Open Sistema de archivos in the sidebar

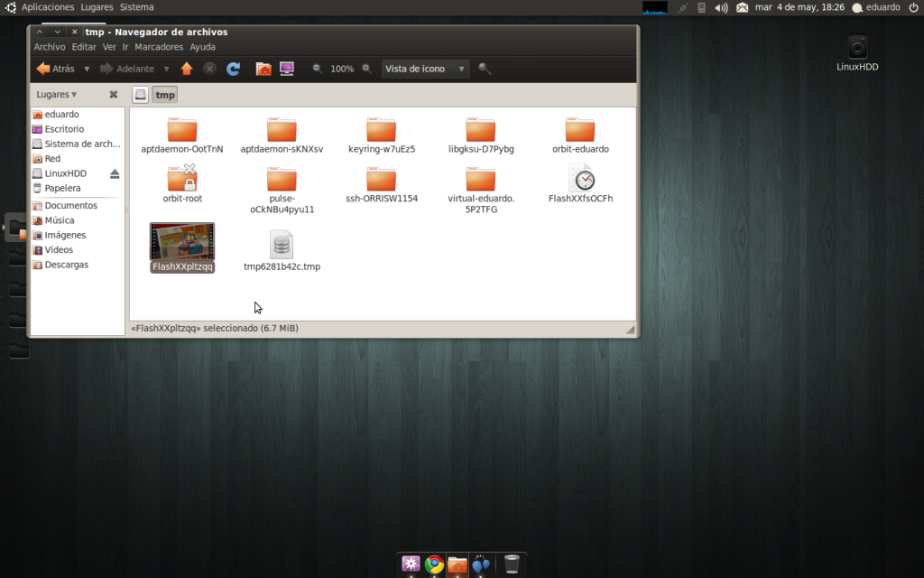78,144
